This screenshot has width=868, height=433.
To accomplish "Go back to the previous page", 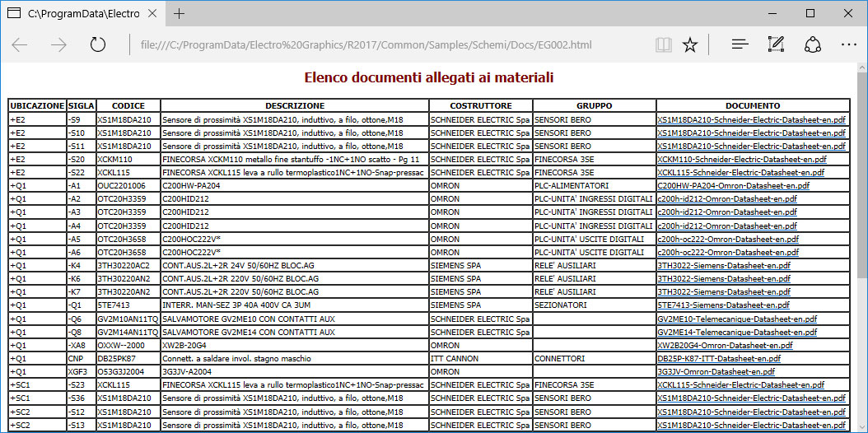I will coord(20,44).
